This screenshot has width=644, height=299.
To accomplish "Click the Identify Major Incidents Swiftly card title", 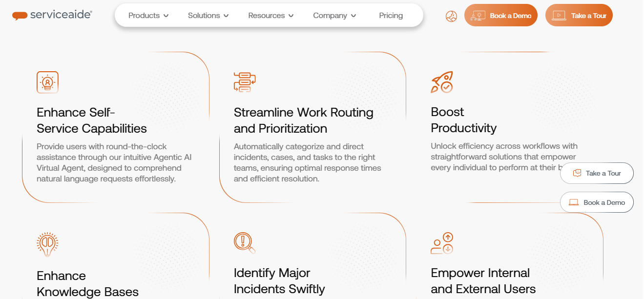I will point(279,281).
